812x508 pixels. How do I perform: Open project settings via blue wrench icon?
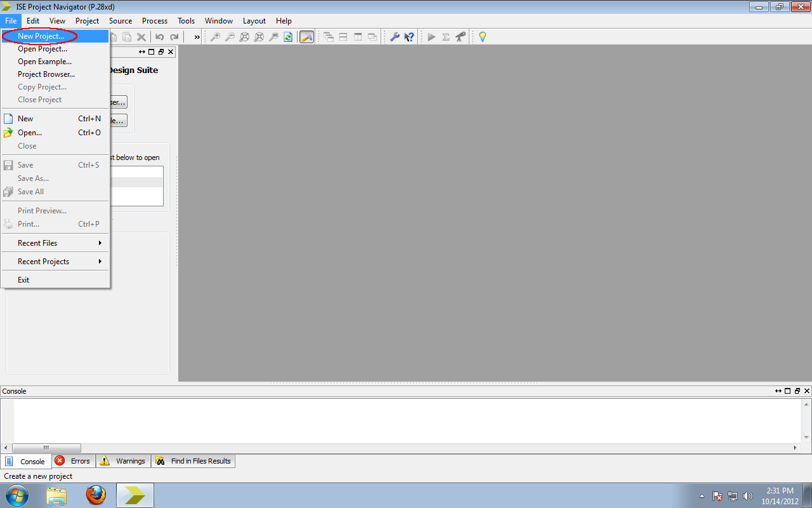coord(395,37)
